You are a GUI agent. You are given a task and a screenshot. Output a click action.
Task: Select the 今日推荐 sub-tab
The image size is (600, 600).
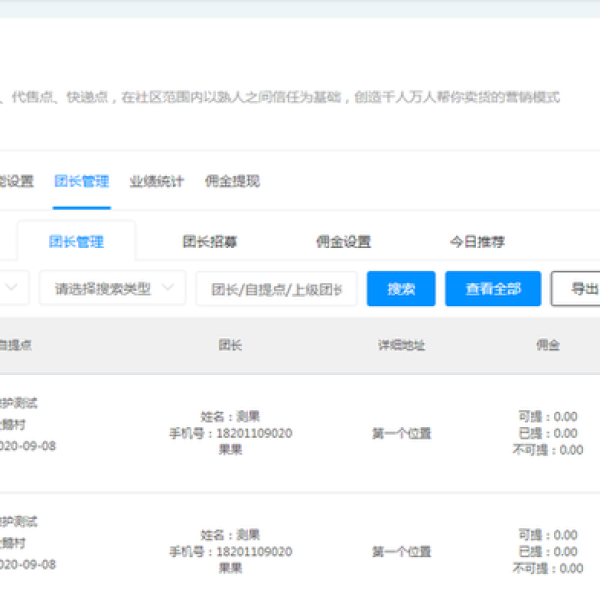pos(477,242)
